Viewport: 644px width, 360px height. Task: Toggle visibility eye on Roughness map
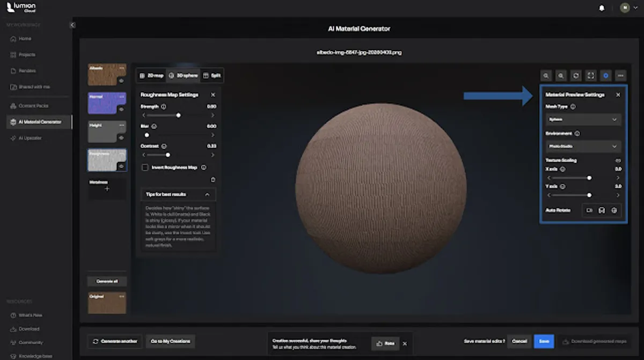pyautogui.click(x=121, y=166)
